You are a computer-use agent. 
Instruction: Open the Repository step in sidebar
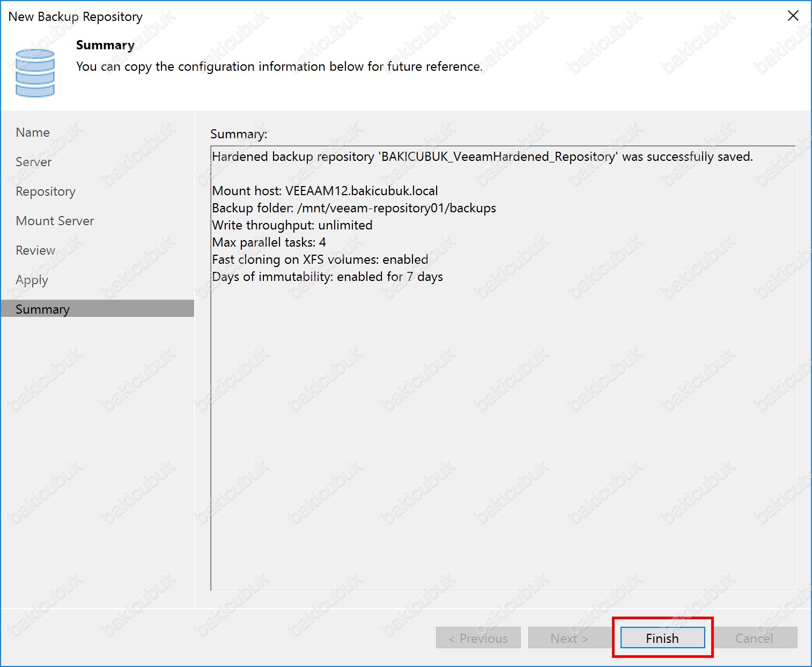(x=46, y=191)
